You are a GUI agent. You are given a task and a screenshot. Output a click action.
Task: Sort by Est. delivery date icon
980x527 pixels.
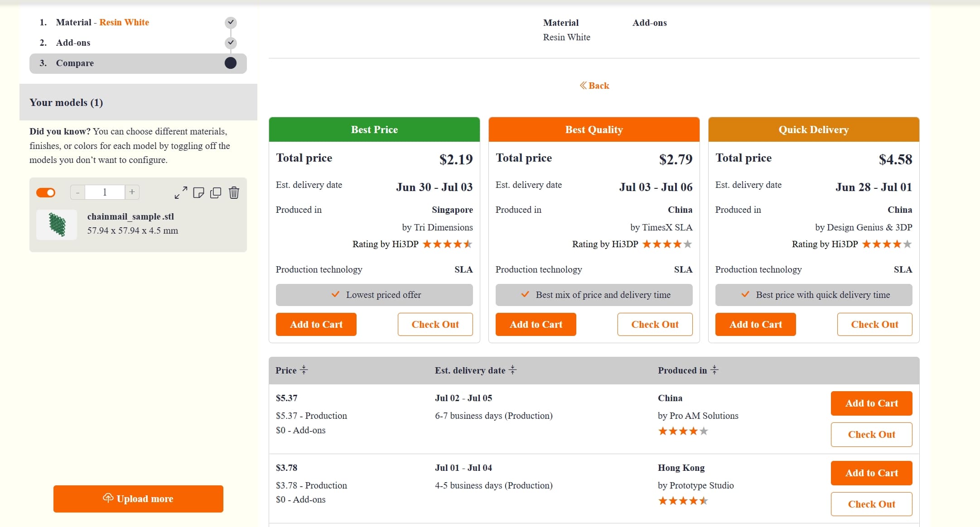pos(512,370)
